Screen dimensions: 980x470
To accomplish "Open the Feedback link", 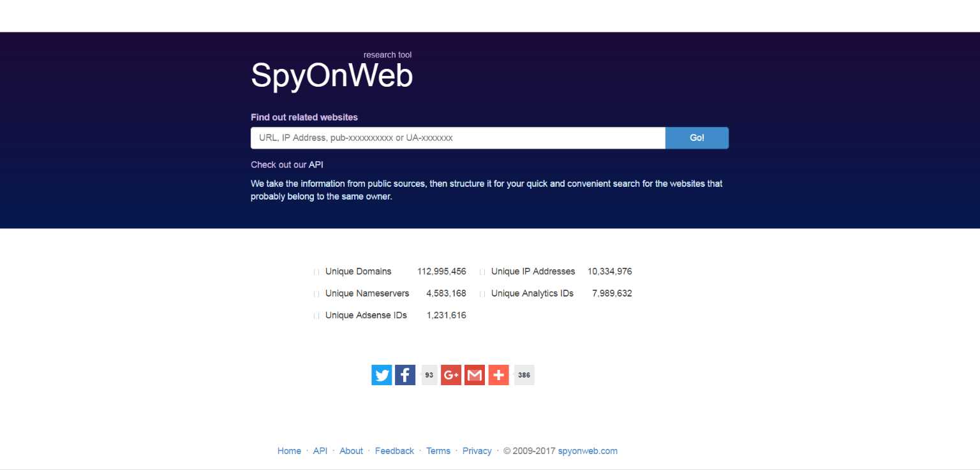I will (x=394, y=451).
